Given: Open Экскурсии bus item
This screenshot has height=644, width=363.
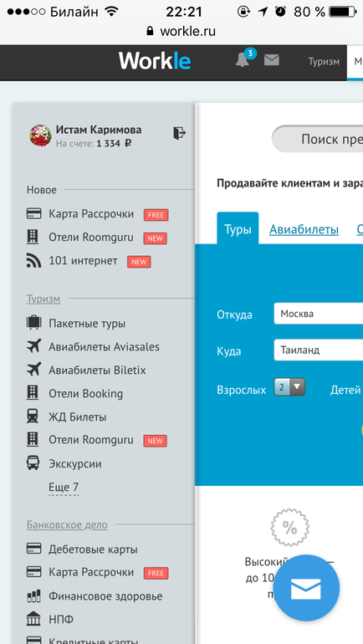Looking at the screenshot, I should pyautogui.click(x=64, y=463).
